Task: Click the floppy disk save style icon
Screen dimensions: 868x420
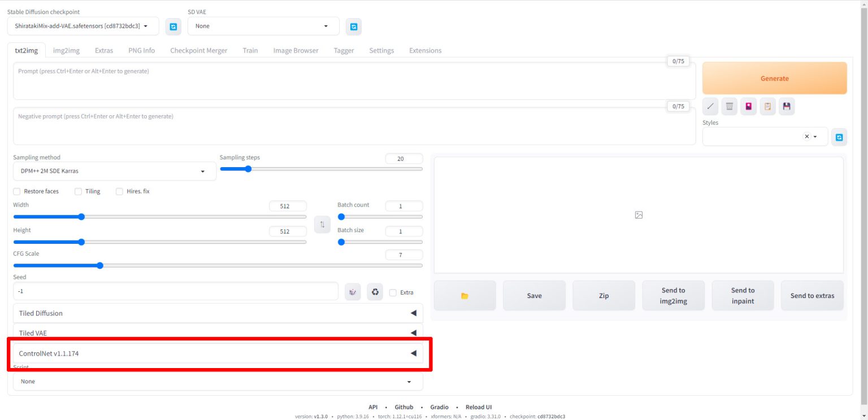Action: point(786,106)
